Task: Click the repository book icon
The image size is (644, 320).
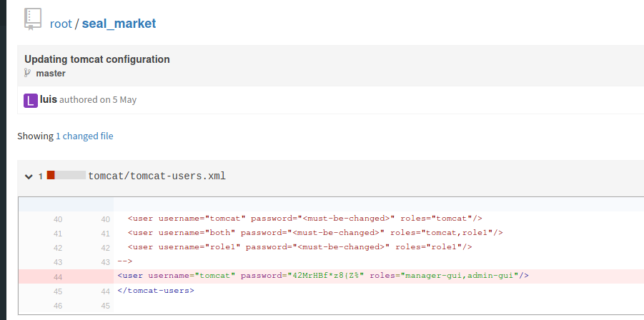Action: (32, 19)
